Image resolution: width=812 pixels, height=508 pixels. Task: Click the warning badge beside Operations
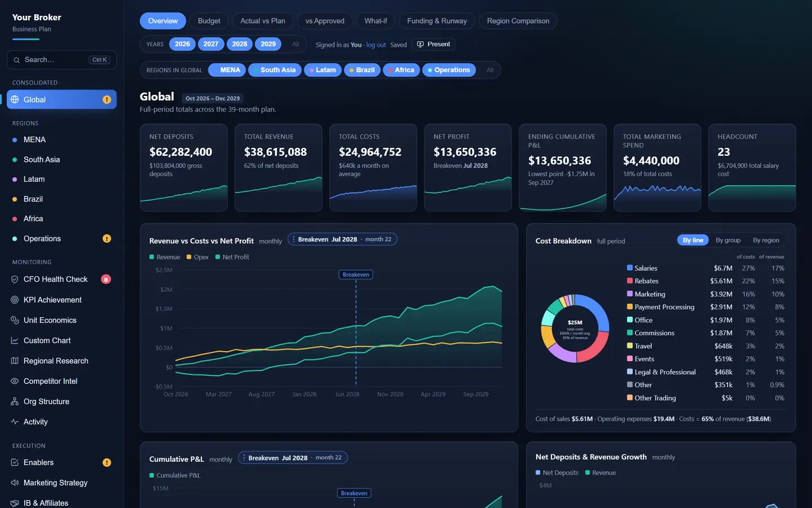click(107, 239)
